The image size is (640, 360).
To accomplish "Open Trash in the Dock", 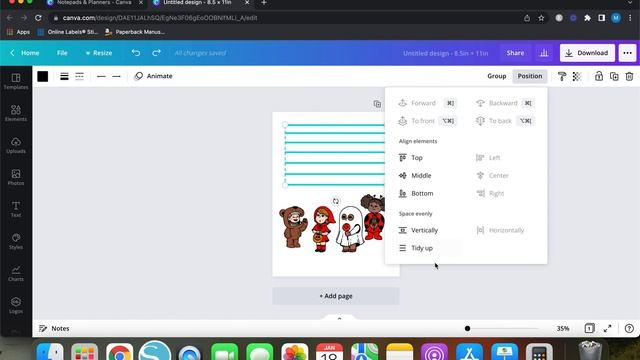I will click(x=590, y=351).
